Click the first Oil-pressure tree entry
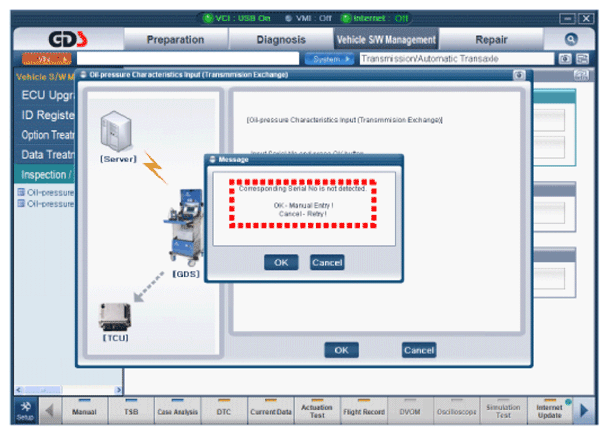This screenshot has width=609, height=436. tap(47, 192)
